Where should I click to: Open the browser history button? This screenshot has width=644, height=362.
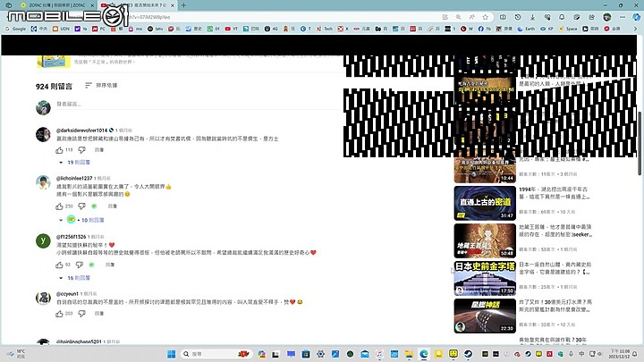[518, 17]
